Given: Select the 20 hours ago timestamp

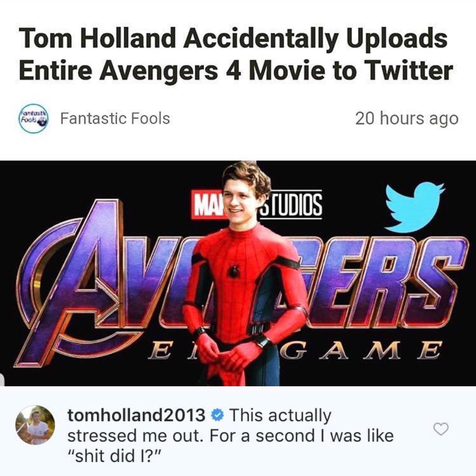Looking at the screenshot, I should 407,119.
